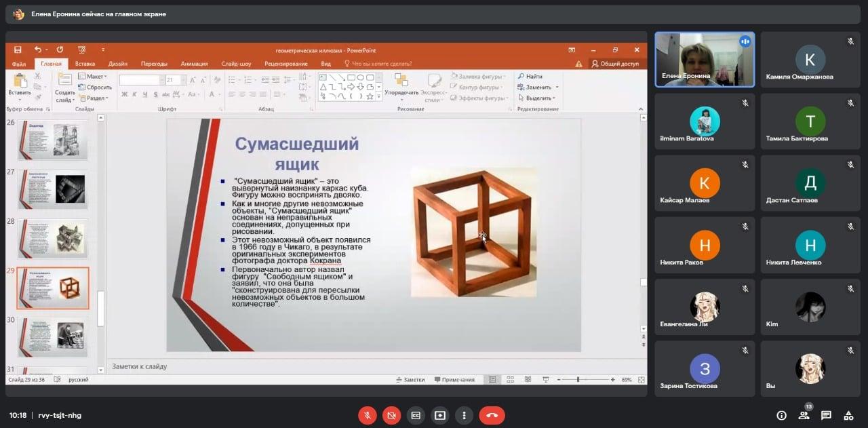This screenshot has height=428, width=868.
Task: Switch to the Вставка ribbon tab
Action: click(x=85, y=64)
